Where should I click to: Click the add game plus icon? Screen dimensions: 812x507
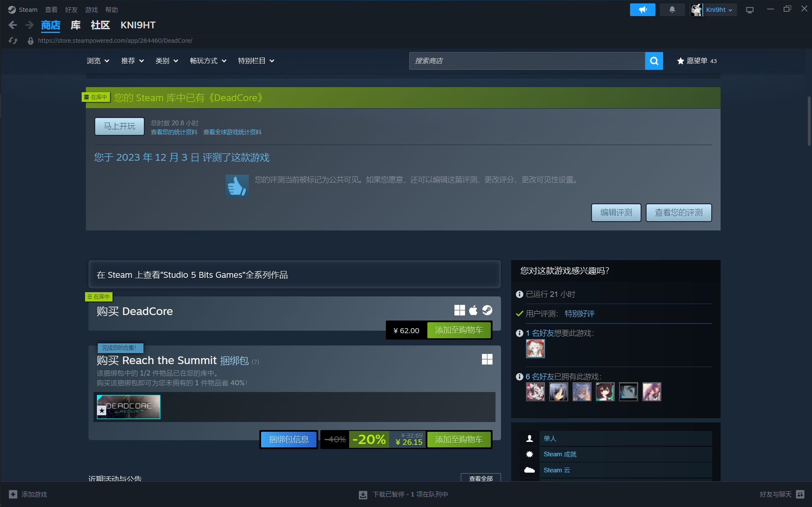(13, 494)
